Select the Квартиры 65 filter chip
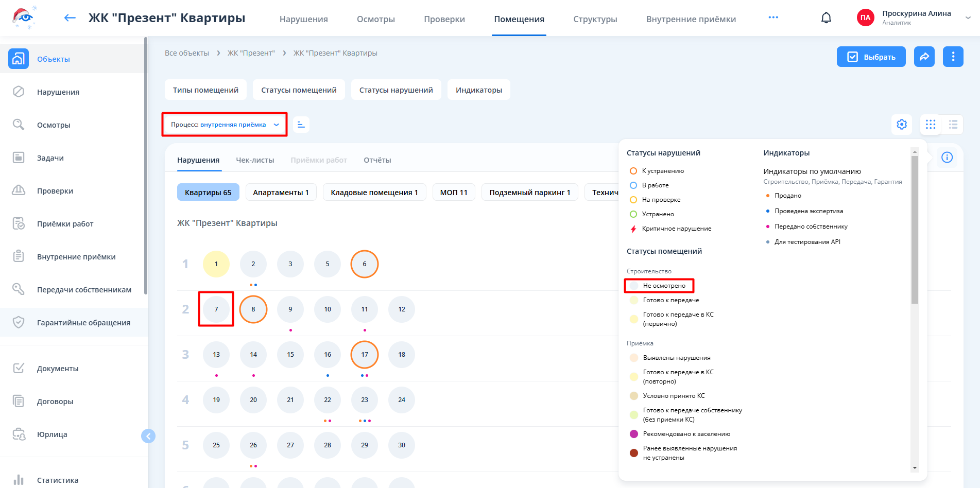The height and width of the screenshot is (488, 980). coord(208,193)
